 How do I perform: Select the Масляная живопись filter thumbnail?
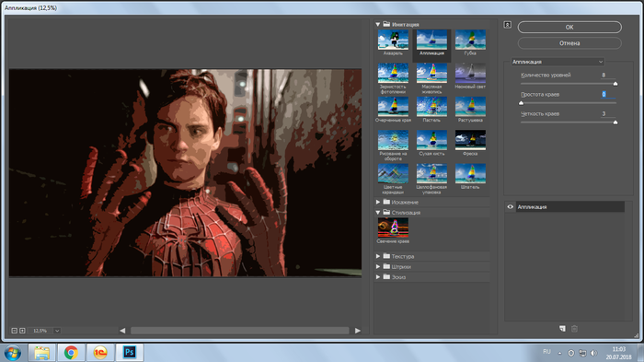[431, 73]
